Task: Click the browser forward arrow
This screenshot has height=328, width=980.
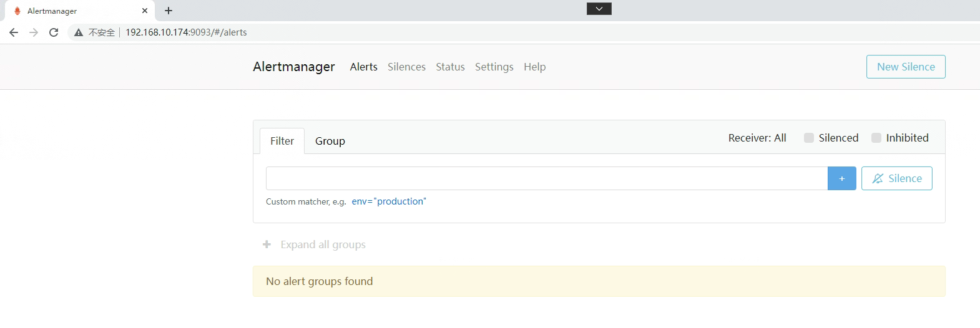Action: click(34, 32)
